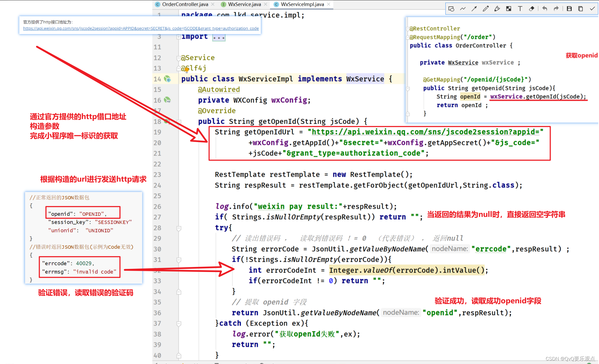Copy the screenshot to clipboard
This screenshot has height=364, width=599.
tap(580, 9)
